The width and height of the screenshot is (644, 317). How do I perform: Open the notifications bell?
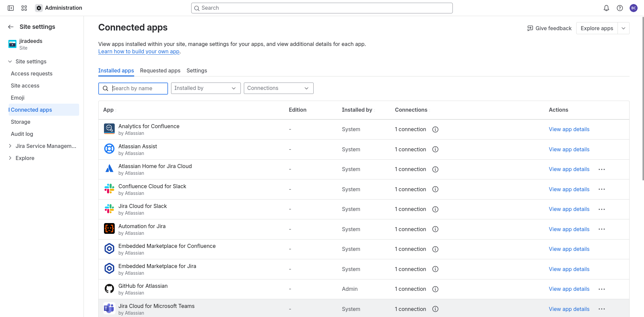[x=606, y=8]
